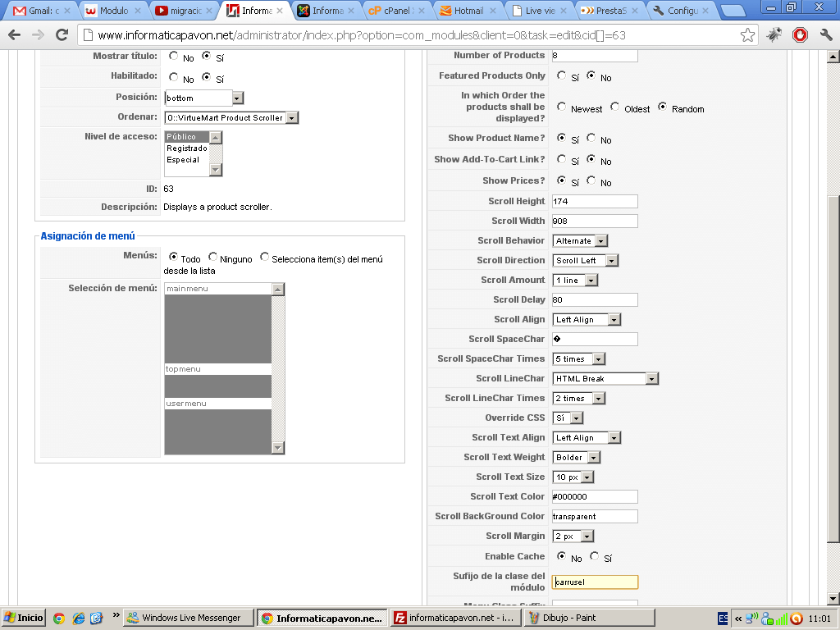Open the Windows Inicio start button

(23, 618)
